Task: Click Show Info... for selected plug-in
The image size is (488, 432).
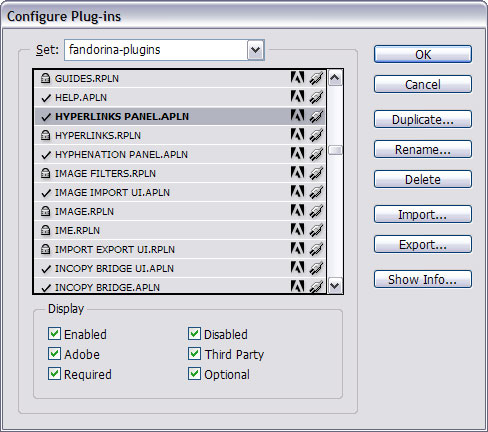Action: [x=423, y=279]
